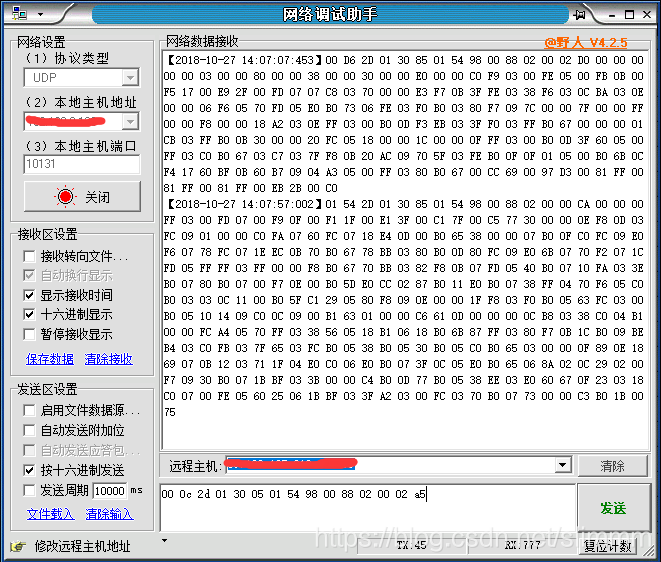Image resolution: width=661 pixels, height=562 pixels.
Task: Open the remote host address dropdown arrow
Action: click(562, 465)
